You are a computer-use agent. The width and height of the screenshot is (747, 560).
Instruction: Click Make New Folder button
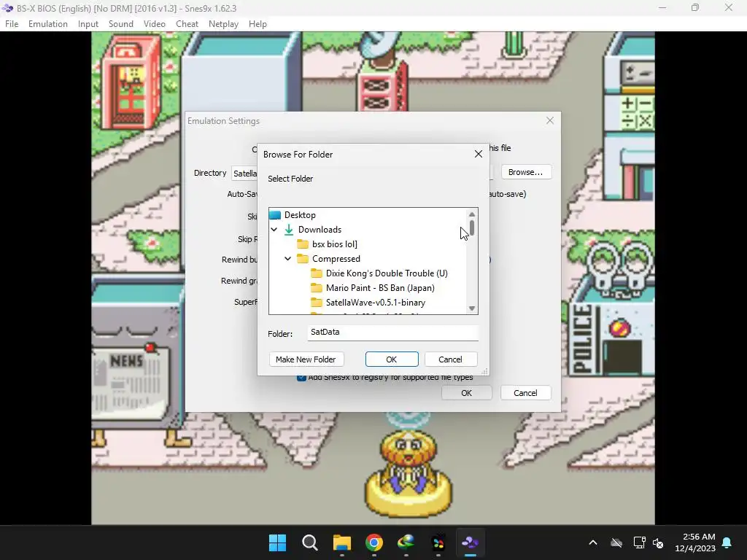point(306,359)
